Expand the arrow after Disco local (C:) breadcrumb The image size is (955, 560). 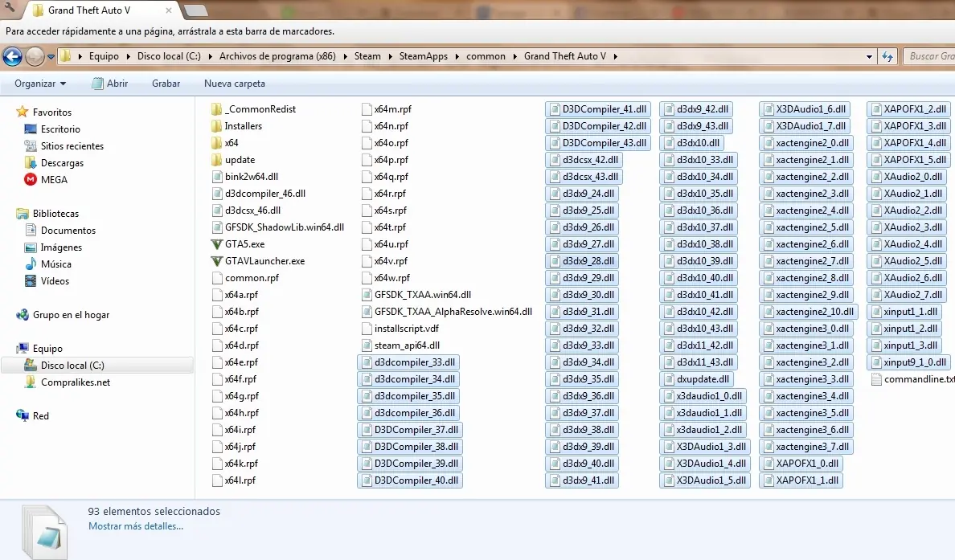pyautogui.click(x=210, y=56)
